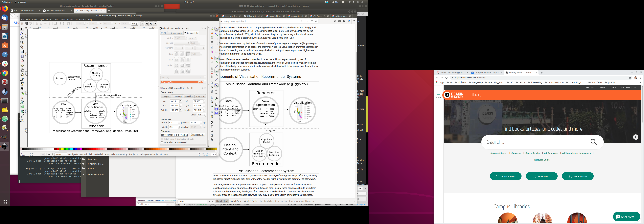Select the Ellipse/Circle tool
Screen dimensions: 644x224
click(22, 61)
